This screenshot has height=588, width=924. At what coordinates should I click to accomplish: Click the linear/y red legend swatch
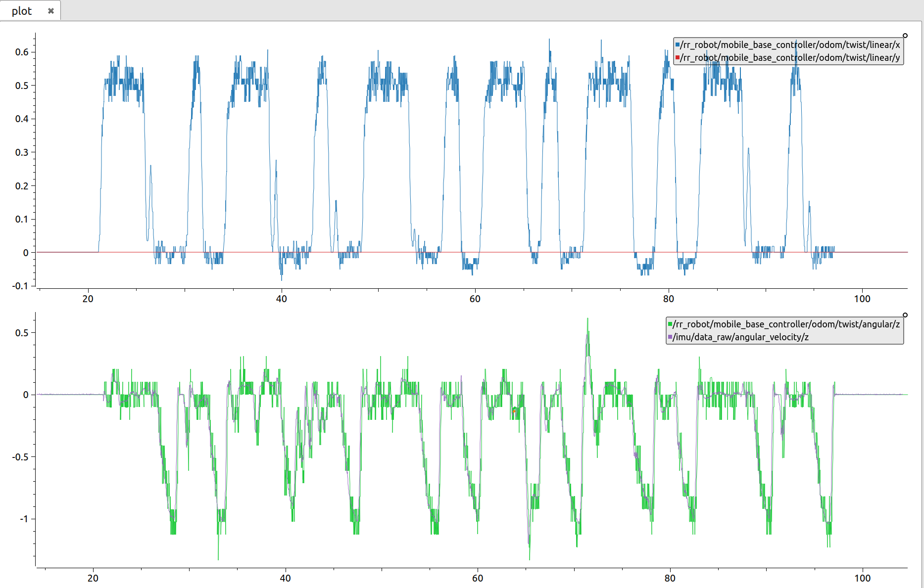678,58
